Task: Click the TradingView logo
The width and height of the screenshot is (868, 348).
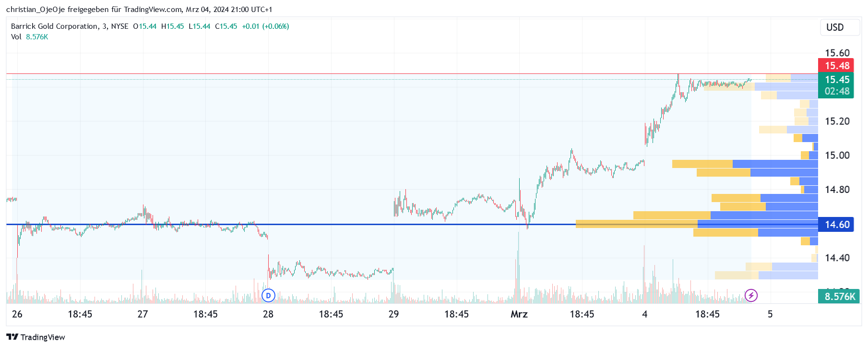Action: [36, 337]
